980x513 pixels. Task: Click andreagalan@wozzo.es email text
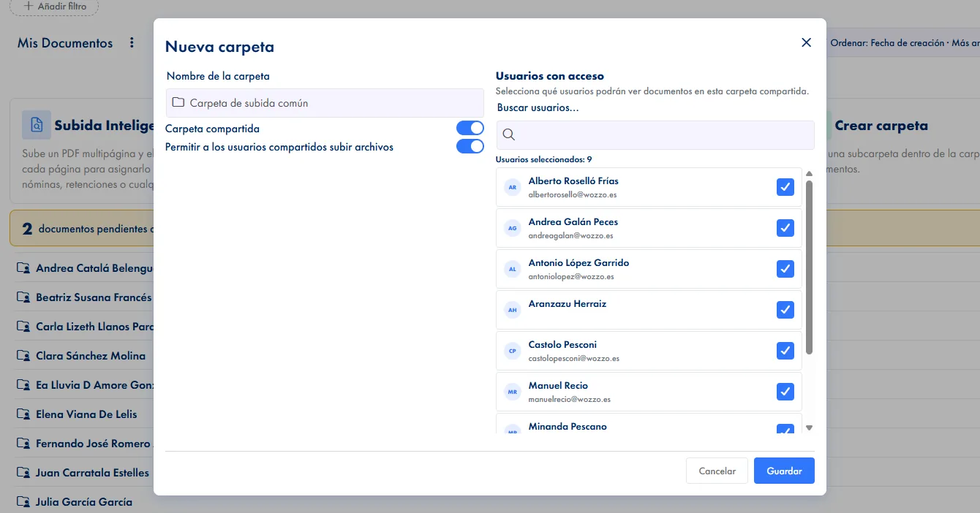point(570,236)
